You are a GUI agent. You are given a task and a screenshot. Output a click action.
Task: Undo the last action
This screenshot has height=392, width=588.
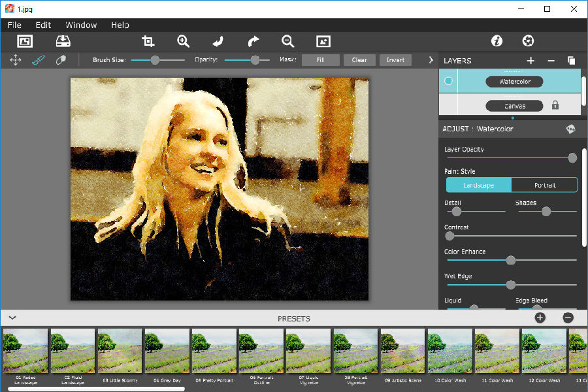tap(218, 41)
